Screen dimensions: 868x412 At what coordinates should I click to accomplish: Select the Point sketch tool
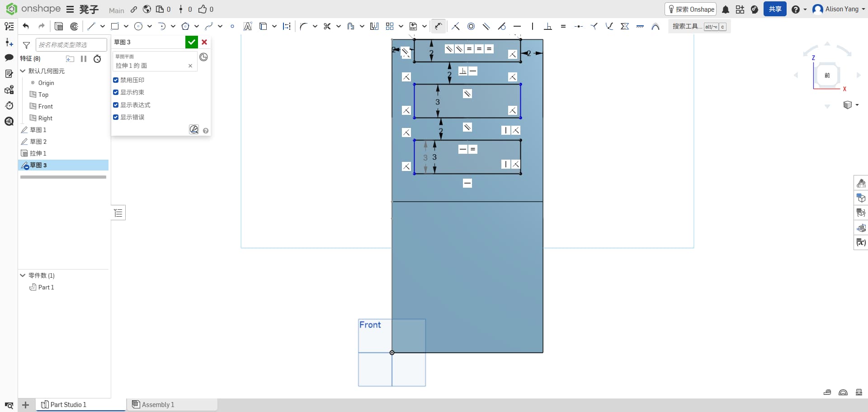(232, 26)
